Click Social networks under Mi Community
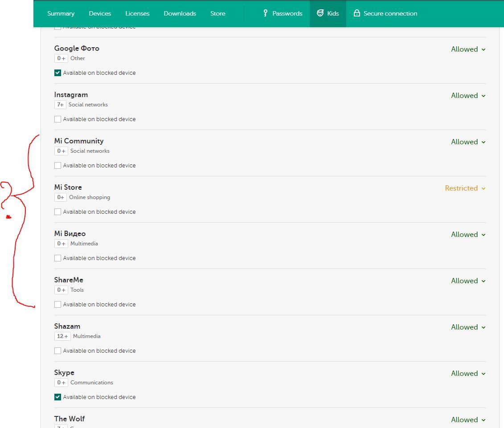The height and width of the screenshot is (428, 504). coord(90,151)
